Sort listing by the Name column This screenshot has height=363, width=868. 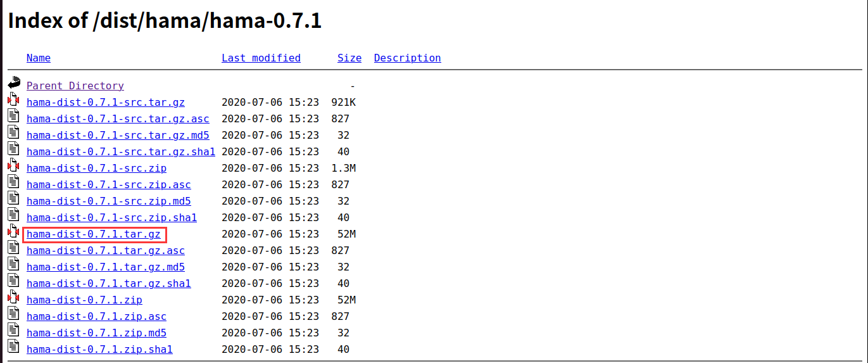39,58
